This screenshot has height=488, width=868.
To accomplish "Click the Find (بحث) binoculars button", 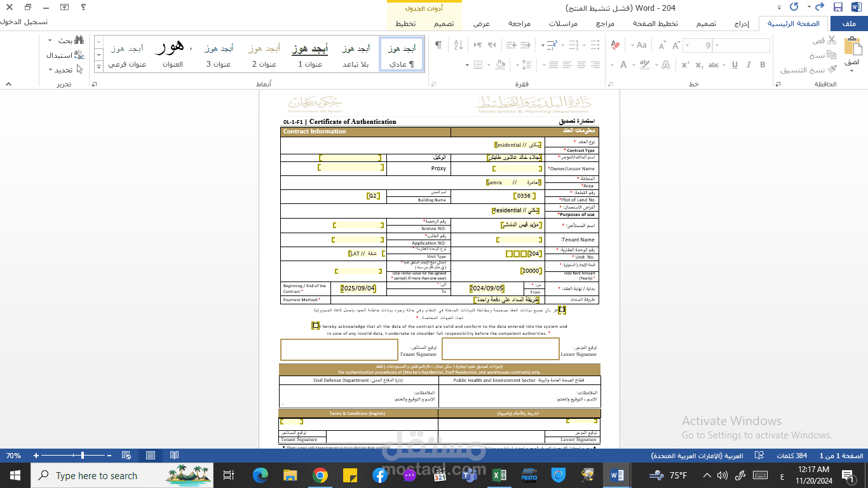I will click(66, 40).
